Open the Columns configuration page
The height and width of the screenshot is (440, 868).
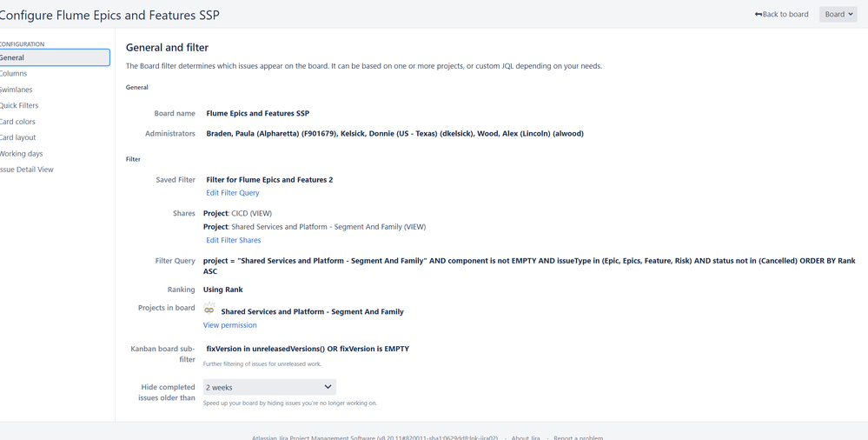coord(13,74)
